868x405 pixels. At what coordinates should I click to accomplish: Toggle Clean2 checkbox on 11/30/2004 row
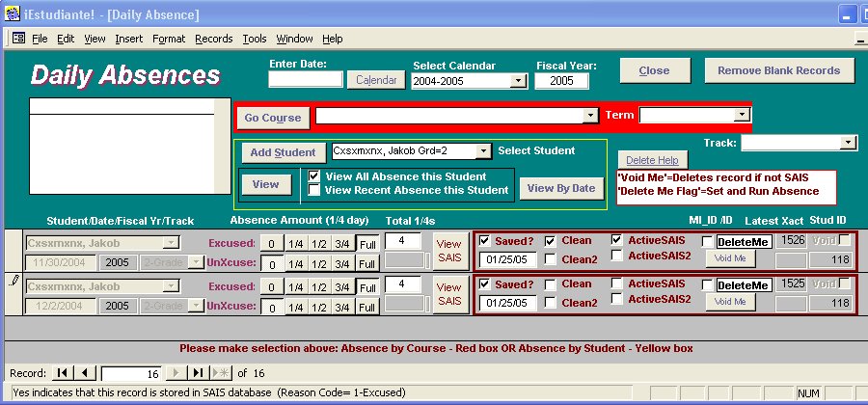point(551,259)
